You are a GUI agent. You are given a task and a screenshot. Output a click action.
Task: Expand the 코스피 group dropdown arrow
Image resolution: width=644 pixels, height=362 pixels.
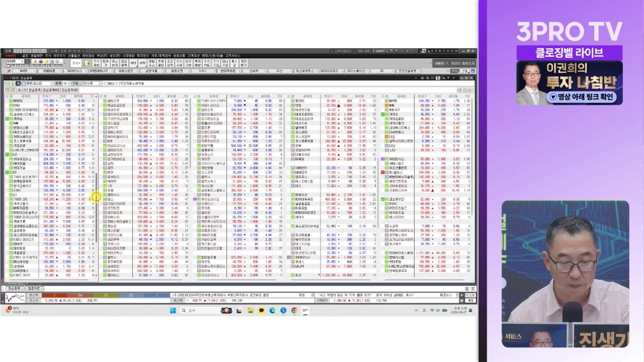[x=52, y=83]
